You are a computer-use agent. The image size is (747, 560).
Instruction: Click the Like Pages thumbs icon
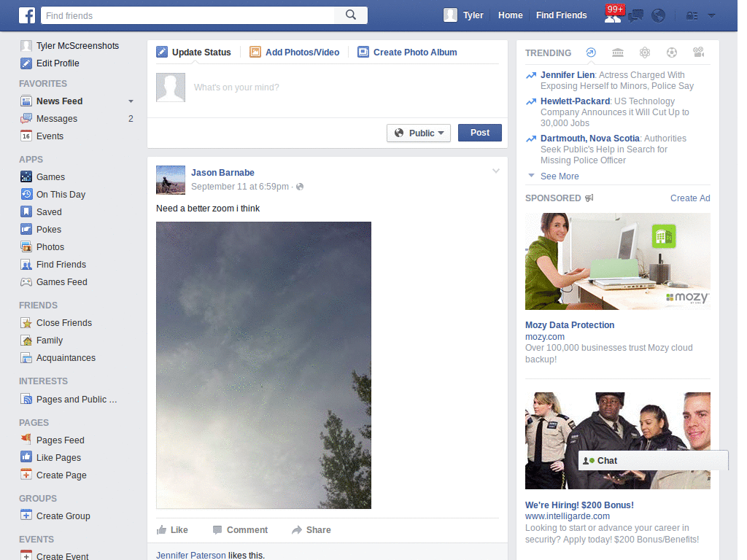[26, 457]
